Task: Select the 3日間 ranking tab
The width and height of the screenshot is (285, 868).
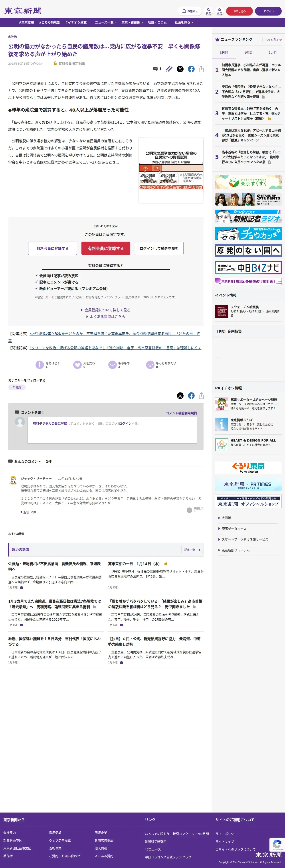Action: (224, 53)
